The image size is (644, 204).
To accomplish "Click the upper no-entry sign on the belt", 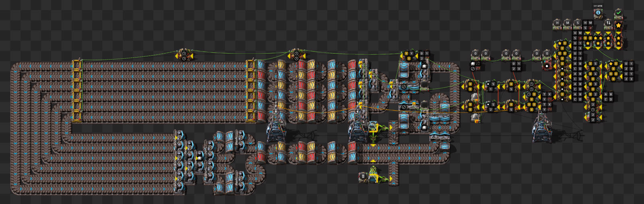I will (403, 87).
